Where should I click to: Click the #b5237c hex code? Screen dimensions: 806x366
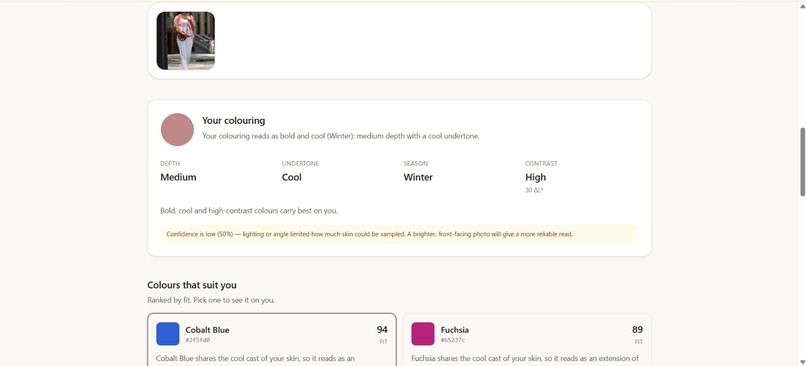(x=452, y=340)
